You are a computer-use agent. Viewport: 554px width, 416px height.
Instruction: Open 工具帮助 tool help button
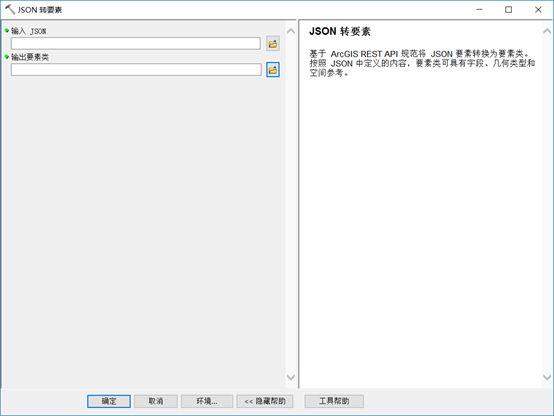334,401
